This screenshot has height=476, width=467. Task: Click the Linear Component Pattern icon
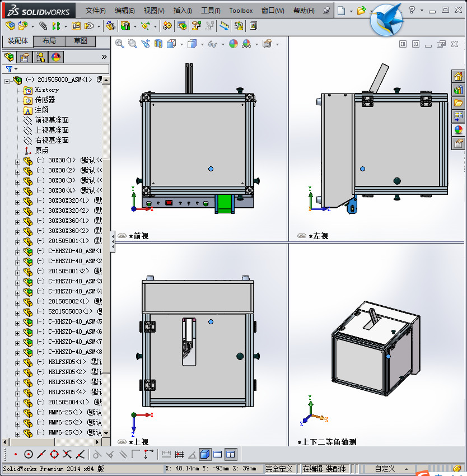pos(56,26)
